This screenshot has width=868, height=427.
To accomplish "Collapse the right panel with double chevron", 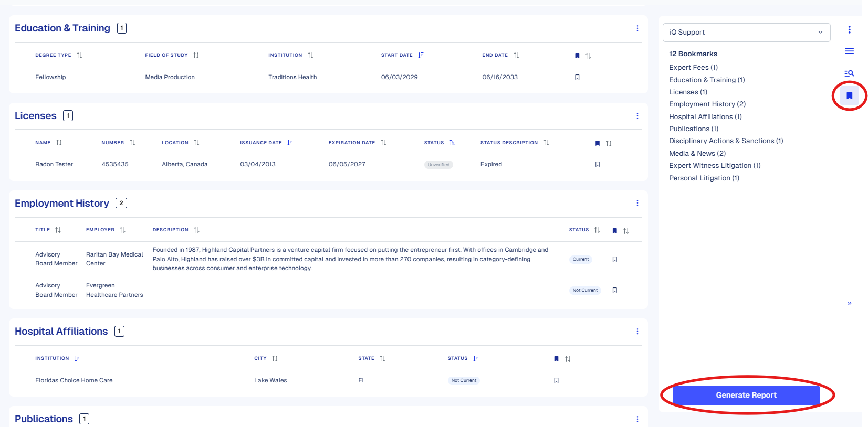I will pyautogui.click(x=849, y=303).
